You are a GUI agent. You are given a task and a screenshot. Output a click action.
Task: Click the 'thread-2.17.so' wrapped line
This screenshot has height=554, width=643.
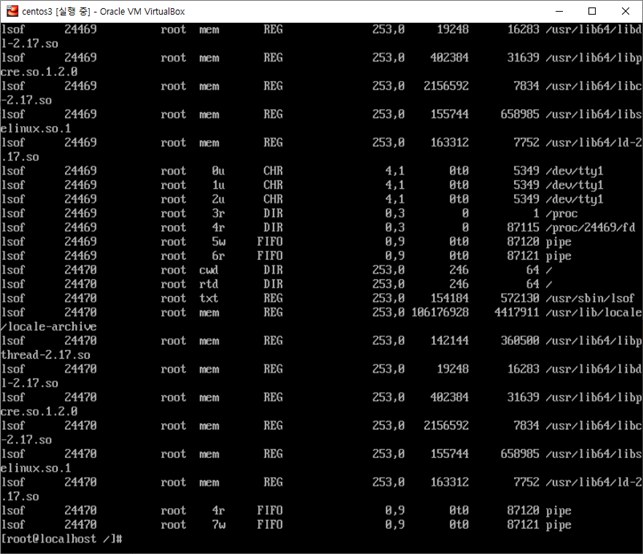coord(45,355)
